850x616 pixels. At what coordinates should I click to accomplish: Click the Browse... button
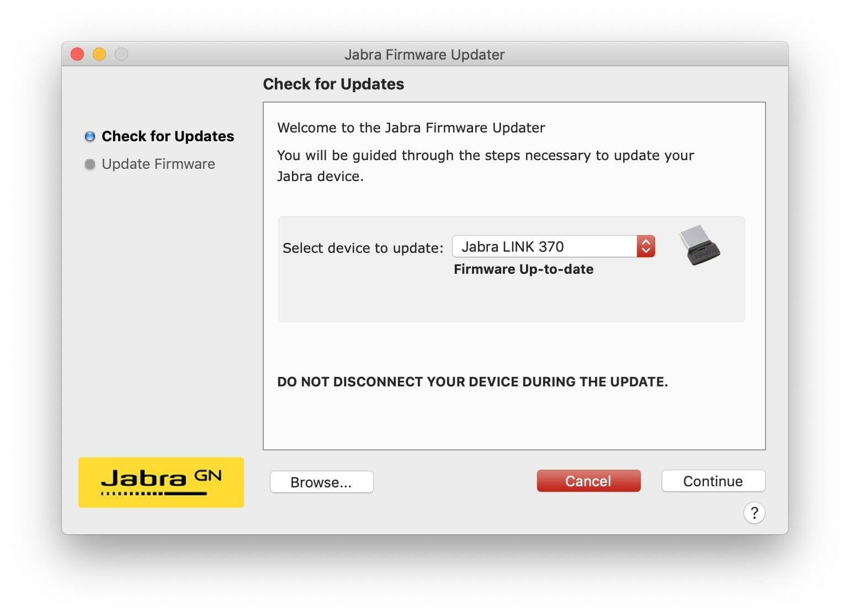click(x=321, y=482)
